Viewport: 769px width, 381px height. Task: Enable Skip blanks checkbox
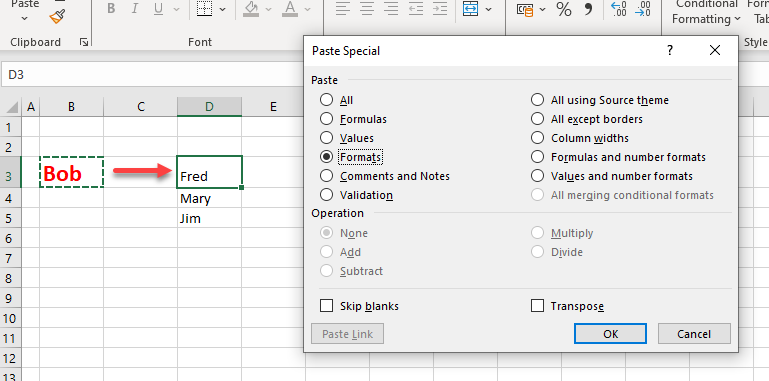tap(326, 306)
